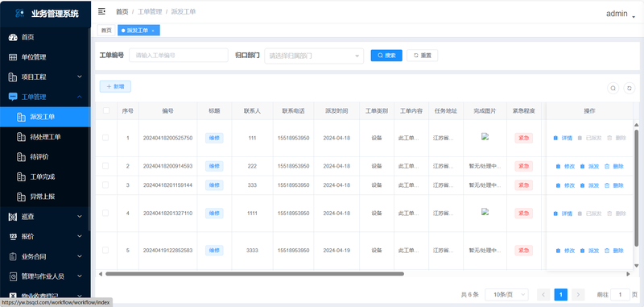Click 派发 for row 2 (contact 222)

coord(589,167)
